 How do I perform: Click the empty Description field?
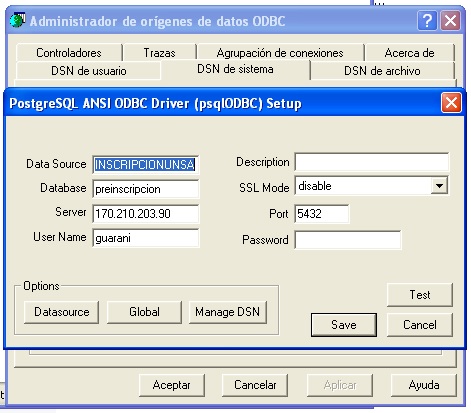pos(372,162)
